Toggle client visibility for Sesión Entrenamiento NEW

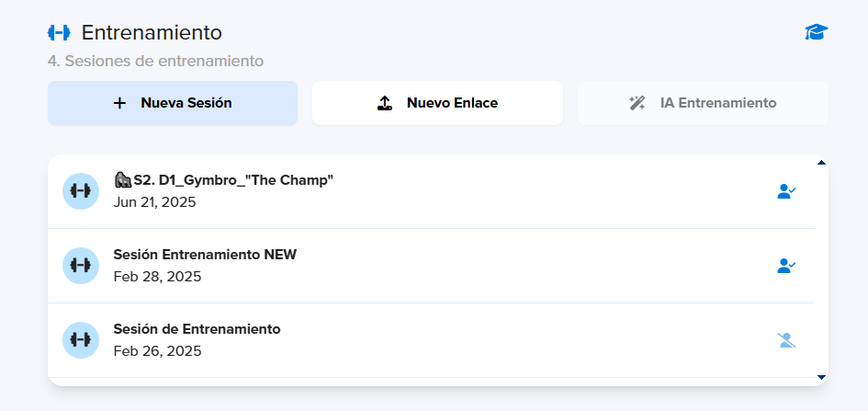[786, 266]
